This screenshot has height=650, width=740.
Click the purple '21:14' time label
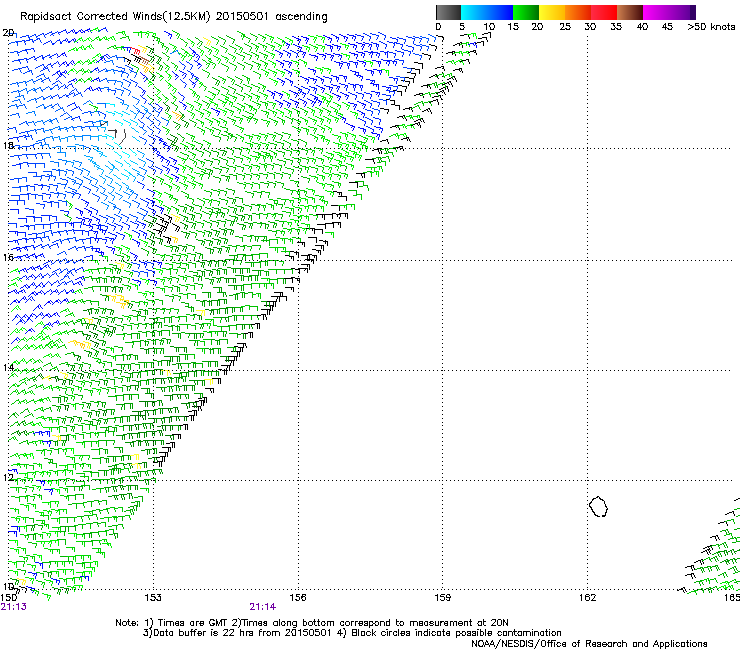pyautogui.click(x=262, y=607)
